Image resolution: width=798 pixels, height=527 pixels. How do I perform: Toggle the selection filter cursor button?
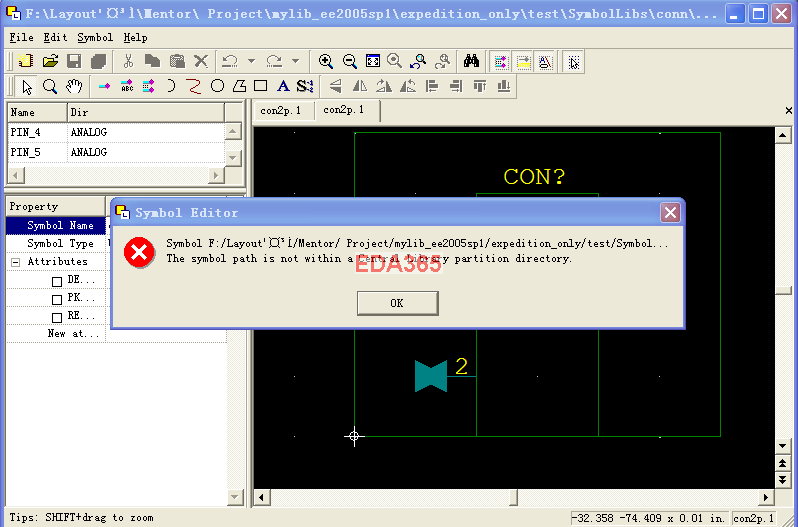click(574, 62)
